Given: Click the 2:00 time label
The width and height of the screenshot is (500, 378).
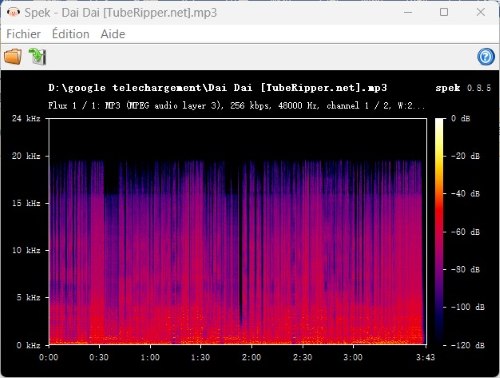Looking at the screenshot, I should point(251,357).
